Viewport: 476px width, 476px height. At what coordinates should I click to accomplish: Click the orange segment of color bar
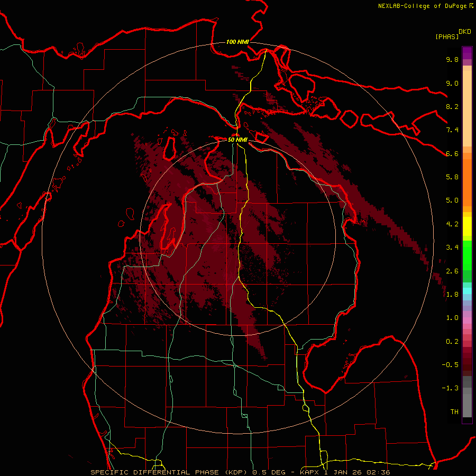pyautogui.click(x=467, y=183)
